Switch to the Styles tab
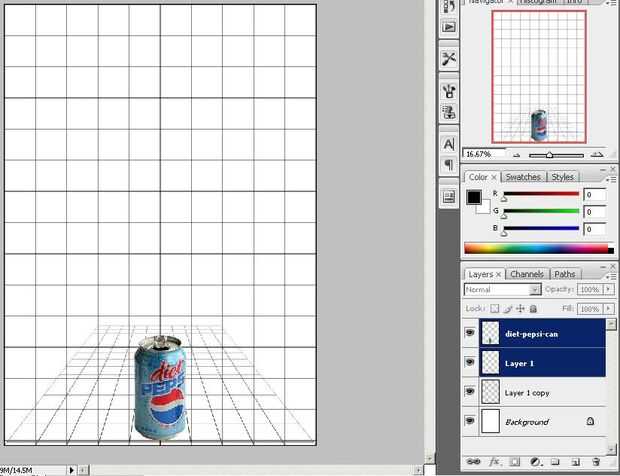 pyautogui.click(x=562, y=177)
